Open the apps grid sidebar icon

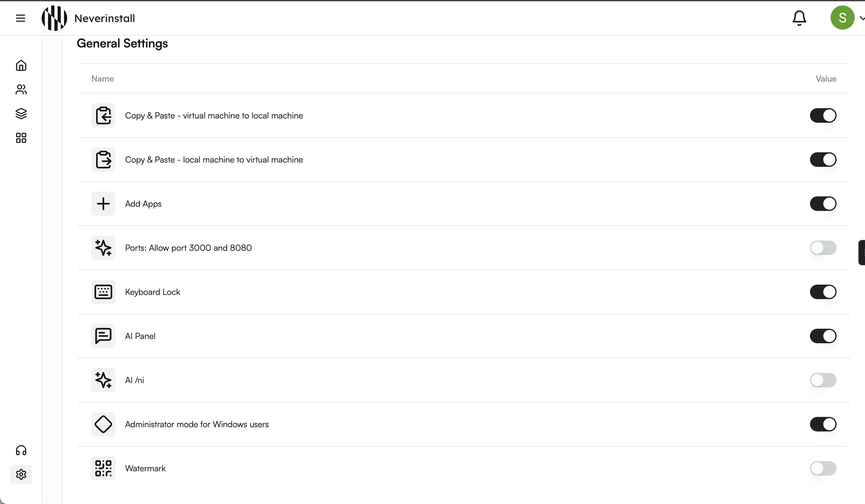pyautogui.click(x=21, y=138)
